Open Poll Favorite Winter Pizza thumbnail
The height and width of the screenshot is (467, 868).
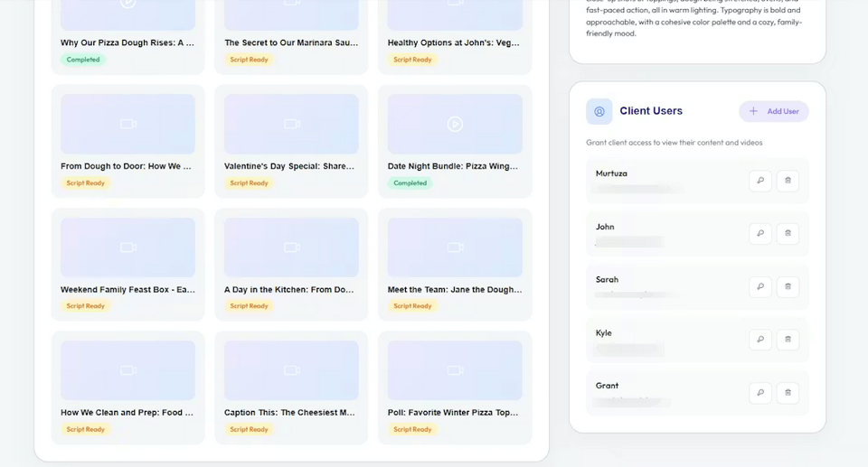click(455, 370)
